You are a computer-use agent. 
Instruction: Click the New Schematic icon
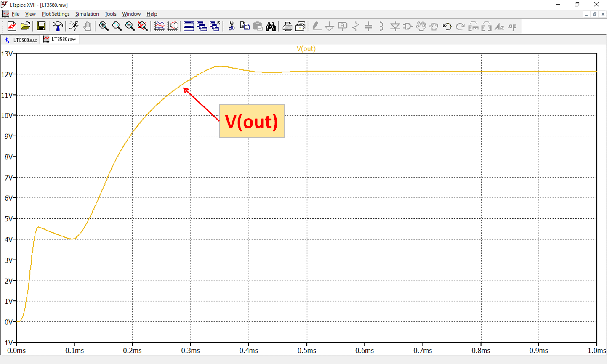12,27
